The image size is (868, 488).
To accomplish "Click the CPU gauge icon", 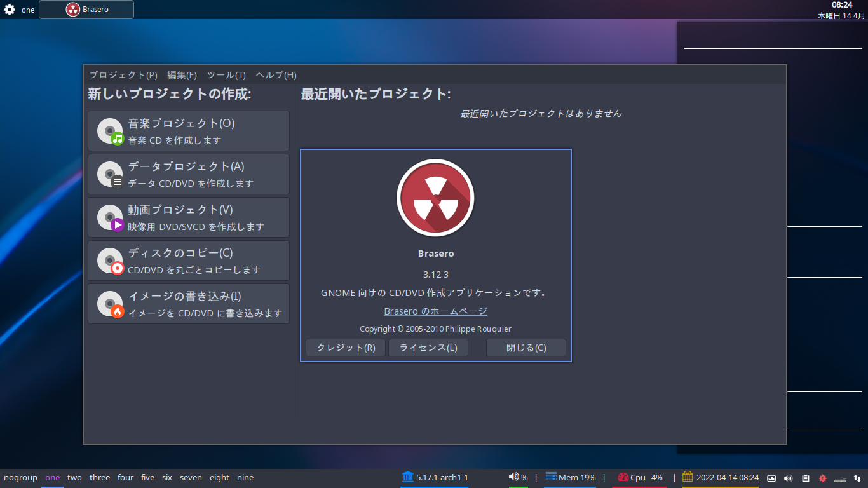I will coord(623,477).
